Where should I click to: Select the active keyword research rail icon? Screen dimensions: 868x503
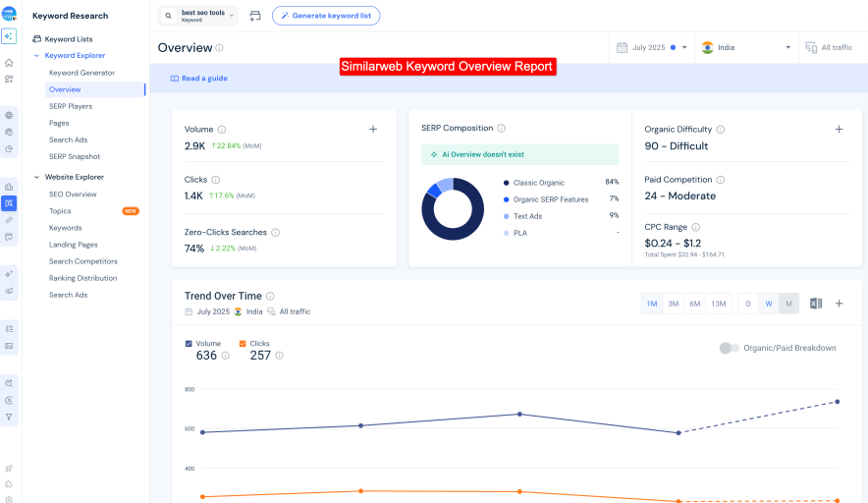click(9, 203)
